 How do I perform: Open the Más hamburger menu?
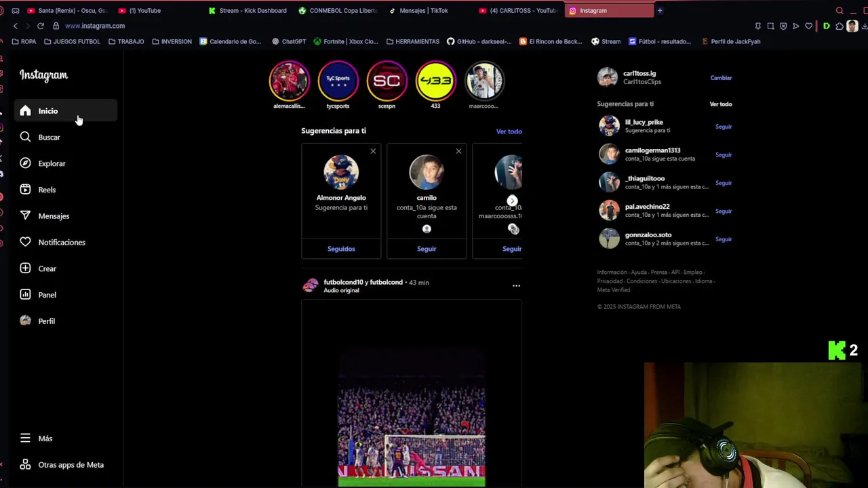coord(25,439)
